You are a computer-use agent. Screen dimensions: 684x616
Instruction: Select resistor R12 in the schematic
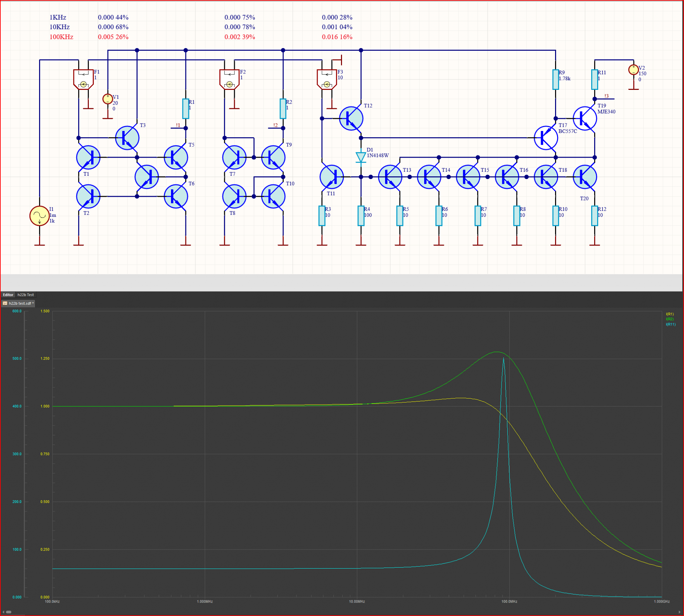pos(594,216)
